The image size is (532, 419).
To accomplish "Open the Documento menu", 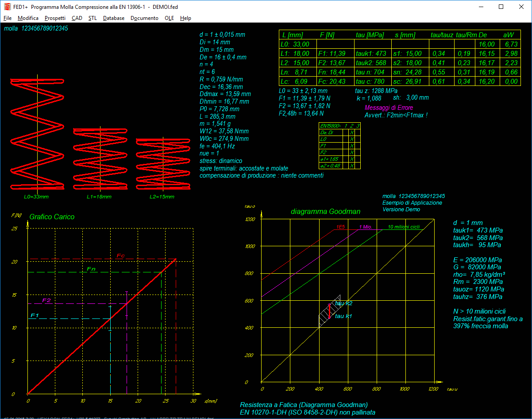I will coord(144,18).
